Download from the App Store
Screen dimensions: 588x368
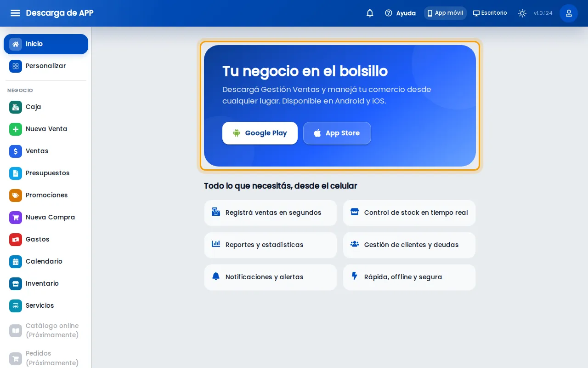337,133
